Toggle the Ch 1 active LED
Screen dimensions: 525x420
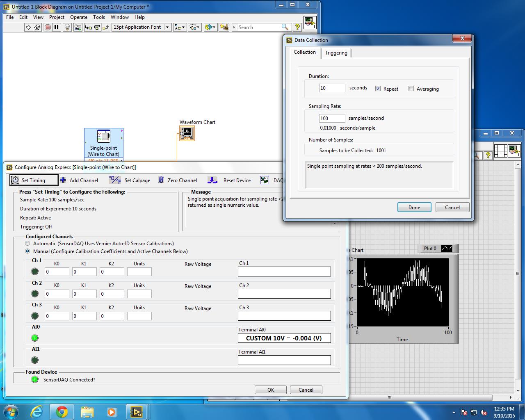(35, 272)
